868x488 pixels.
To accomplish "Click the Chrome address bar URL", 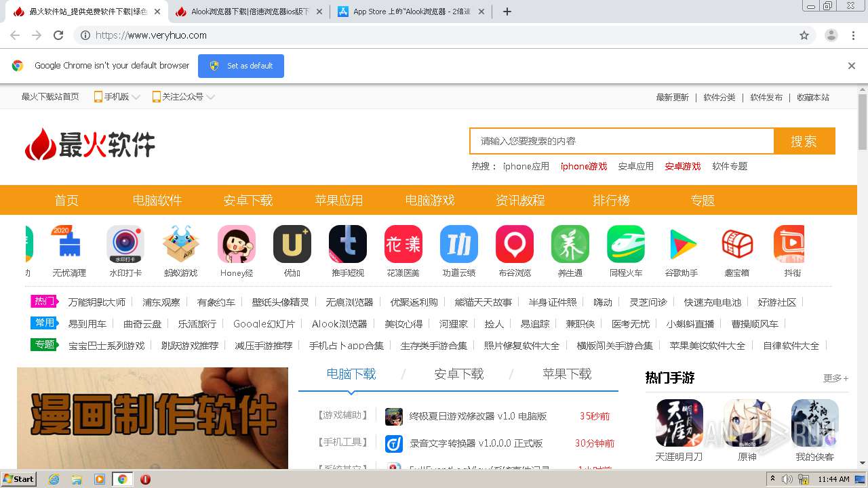I will pyautogui.click(x=151, y=35).
